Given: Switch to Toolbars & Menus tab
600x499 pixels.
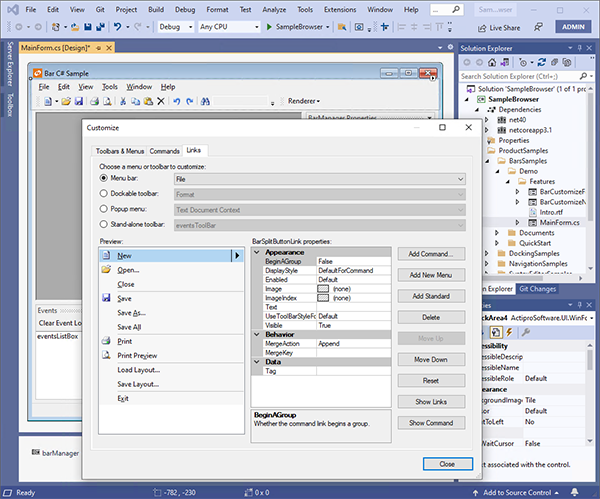Looking at the screenshot, I should (x=120, y=151).
